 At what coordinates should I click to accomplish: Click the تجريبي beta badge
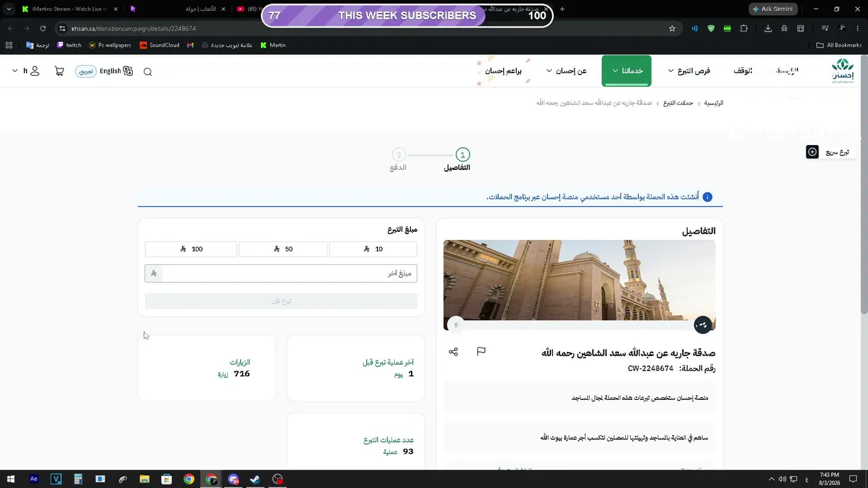(85, 71)
